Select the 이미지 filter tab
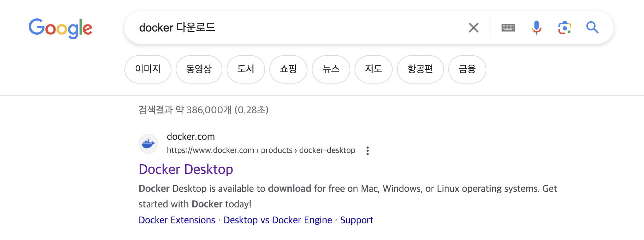This screenshot has height=240, width=644. click(x=148, y=69)
